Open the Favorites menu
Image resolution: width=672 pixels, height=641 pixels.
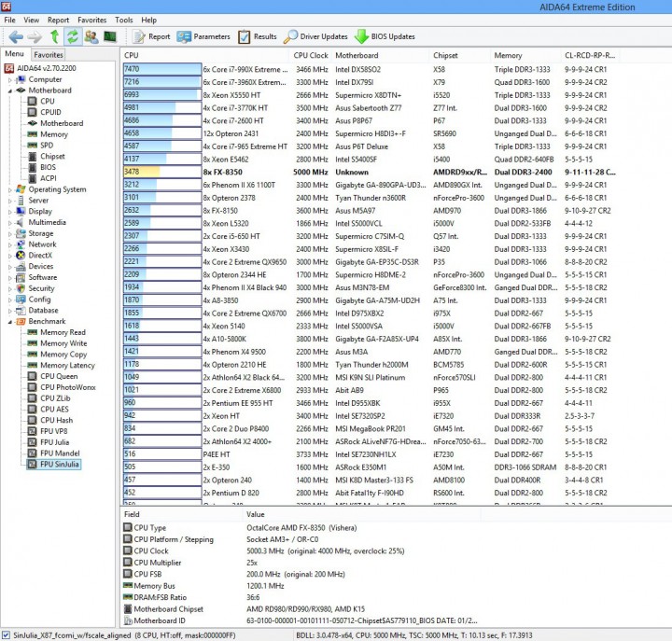pyautogui.click(x=92, y=21)
